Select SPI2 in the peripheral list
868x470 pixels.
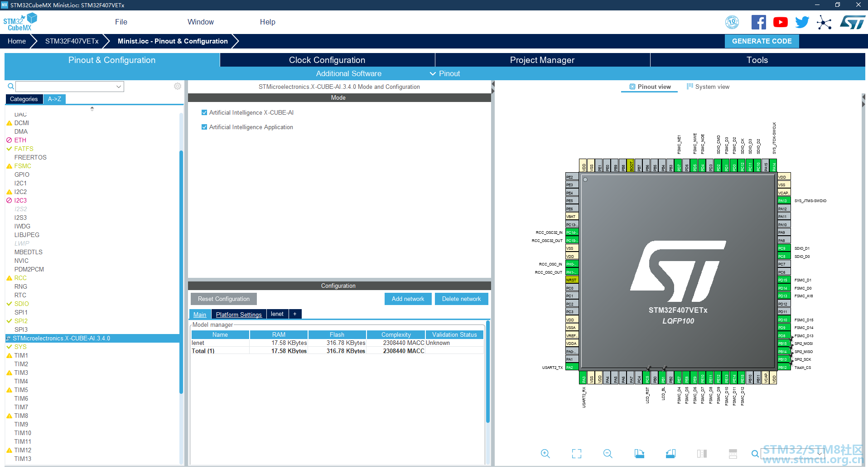coord(21,321)
